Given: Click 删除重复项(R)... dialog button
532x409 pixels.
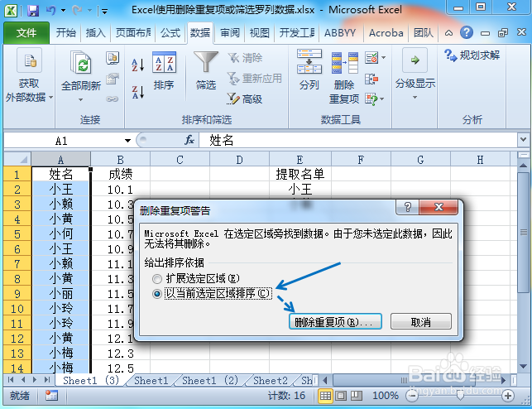Looking at the screenshot, I should click(x=335, y=321).
